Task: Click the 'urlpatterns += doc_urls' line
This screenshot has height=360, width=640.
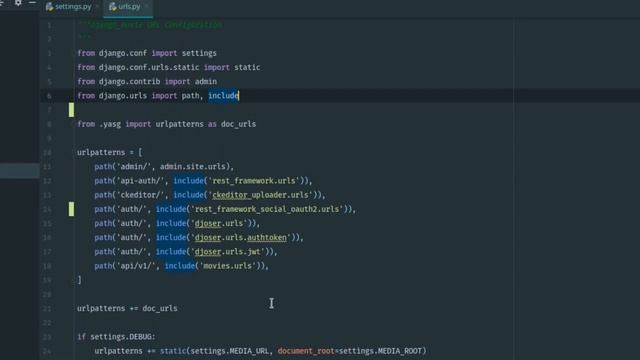Action: pos(127,309)
